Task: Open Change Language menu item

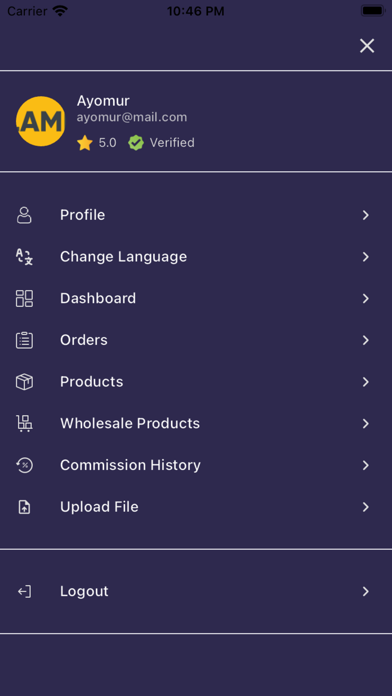Action: coord(196,257)
